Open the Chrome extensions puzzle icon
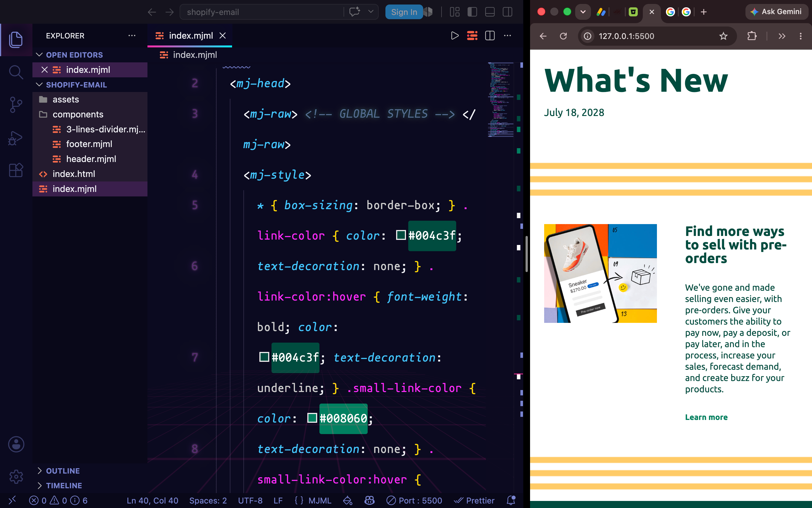Screen dimensions: 812x508 (x=752, y=36)
